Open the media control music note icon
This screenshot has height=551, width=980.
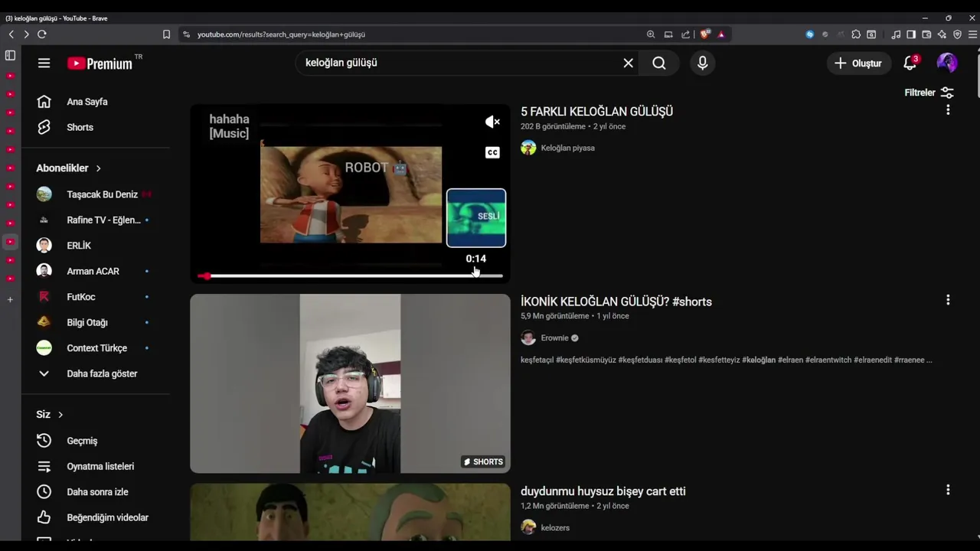[x=896, y=34]
